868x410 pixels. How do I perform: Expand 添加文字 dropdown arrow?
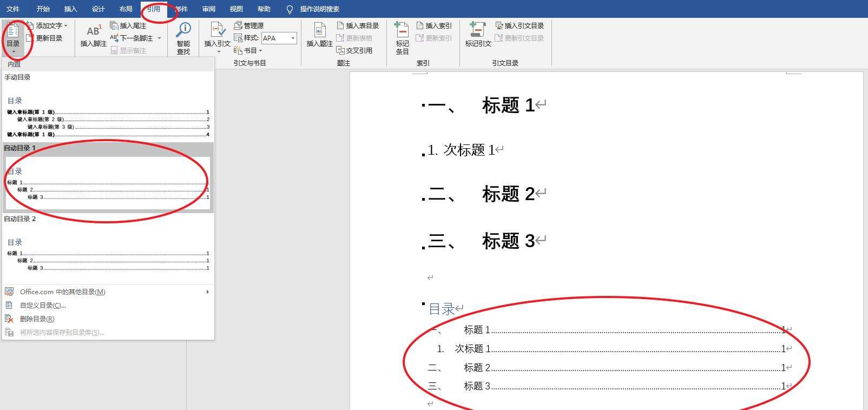66,25
